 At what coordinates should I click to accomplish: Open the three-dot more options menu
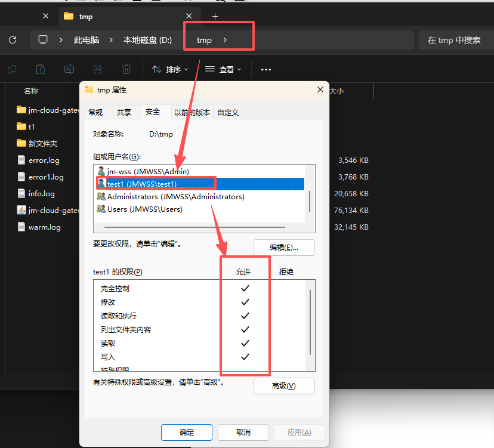click(266, 69)
